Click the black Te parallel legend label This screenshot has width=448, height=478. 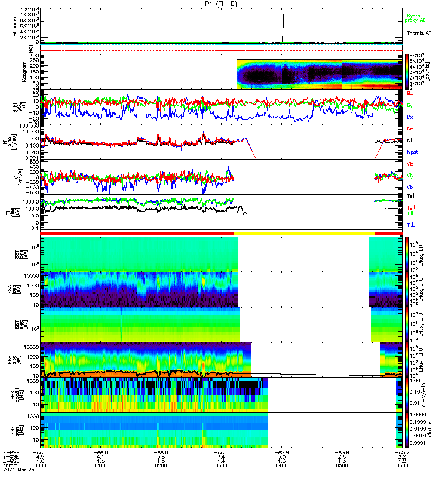pyautogui.click(x=410, y=196)
